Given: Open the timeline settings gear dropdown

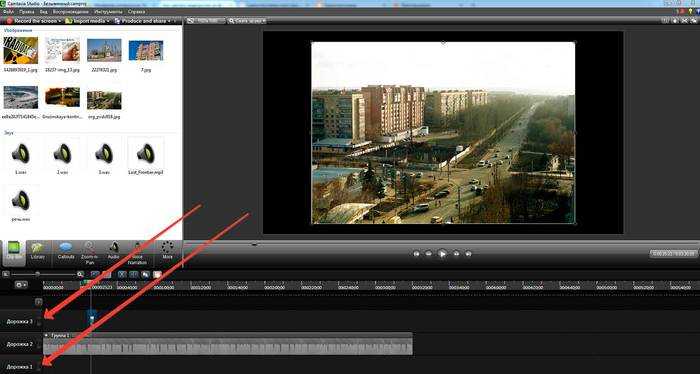Looking at the screenshot, I should click(x=21, y=284).
